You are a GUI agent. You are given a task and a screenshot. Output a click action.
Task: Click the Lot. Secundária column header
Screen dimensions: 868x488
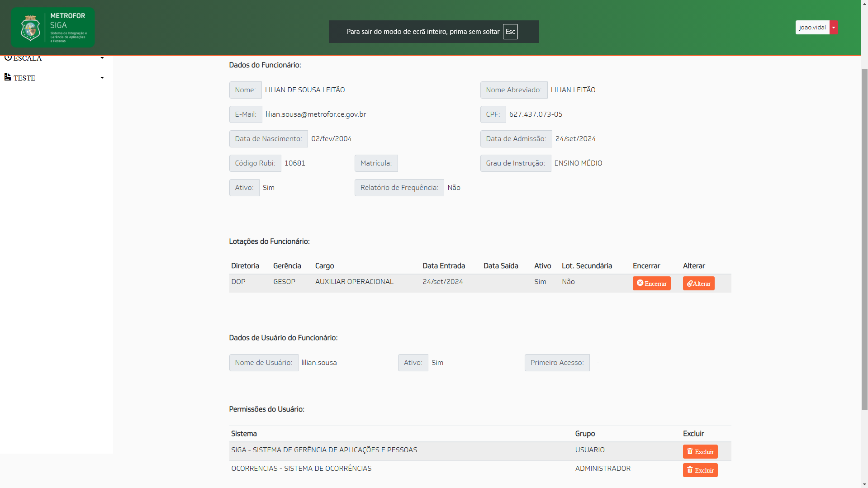[x=587, y=266]
